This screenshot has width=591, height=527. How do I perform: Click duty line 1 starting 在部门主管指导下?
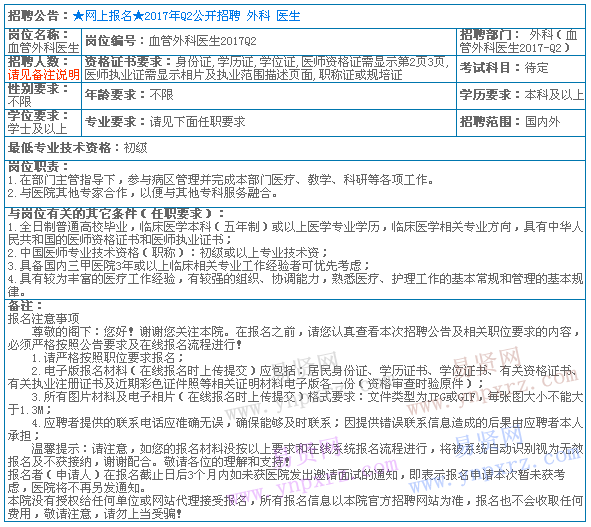[221, 180]
